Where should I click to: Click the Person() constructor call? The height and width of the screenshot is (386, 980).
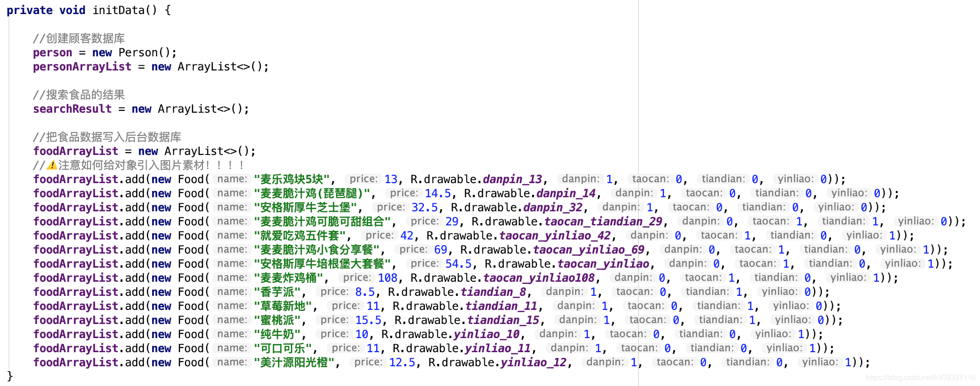144,53
